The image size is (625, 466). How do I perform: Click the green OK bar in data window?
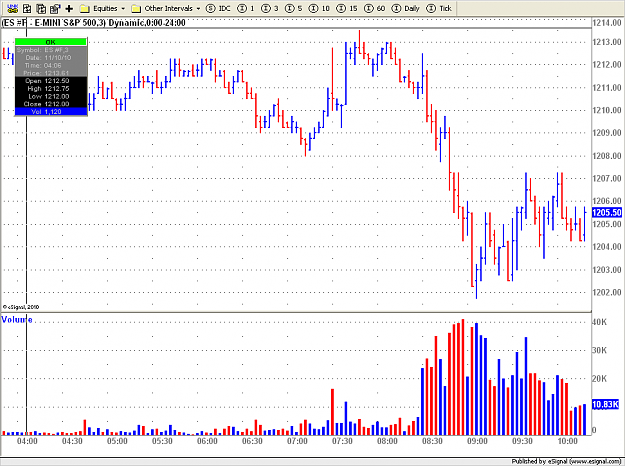51,42
